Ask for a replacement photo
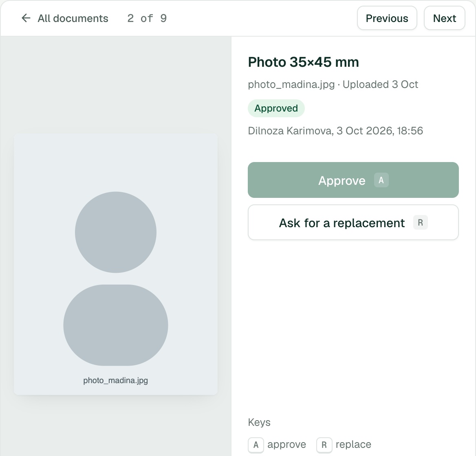Viewport: 476px width, 456px height. click(x=353, y=223)
